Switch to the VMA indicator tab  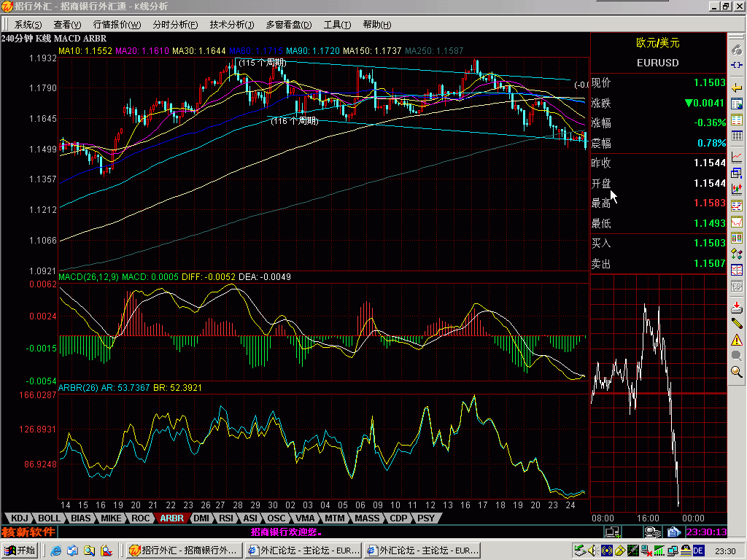305,518
